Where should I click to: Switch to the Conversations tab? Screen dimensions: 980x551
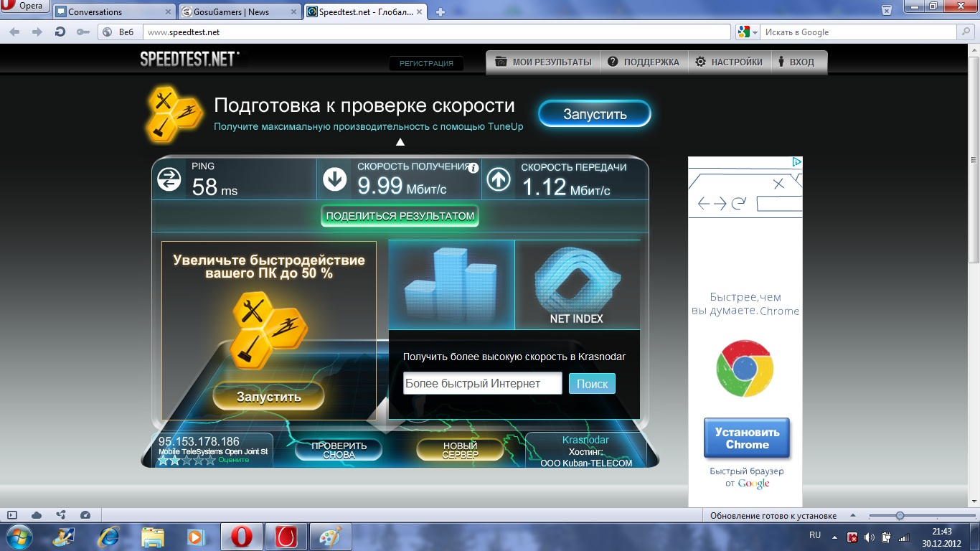click(x=113, y=11)
